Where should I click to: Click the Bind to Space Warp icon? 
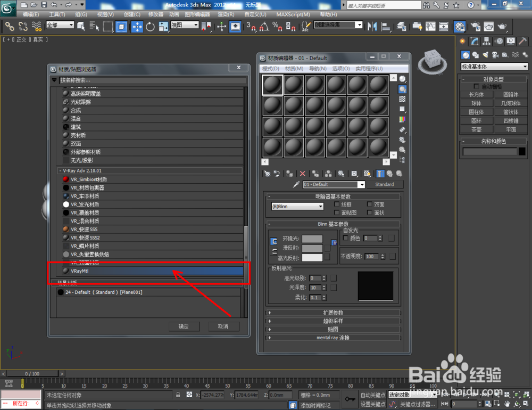[x=36, y=27]
